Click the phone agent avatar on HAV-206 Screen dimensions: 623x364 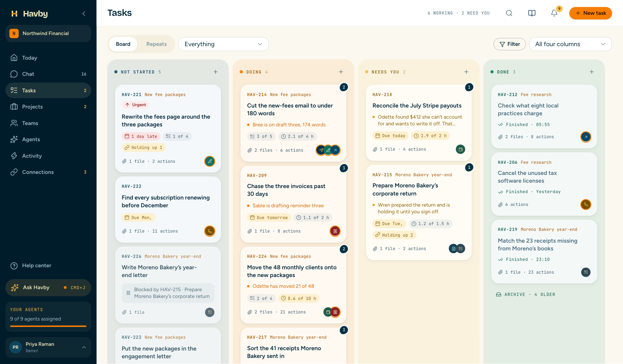coord(586,205)
